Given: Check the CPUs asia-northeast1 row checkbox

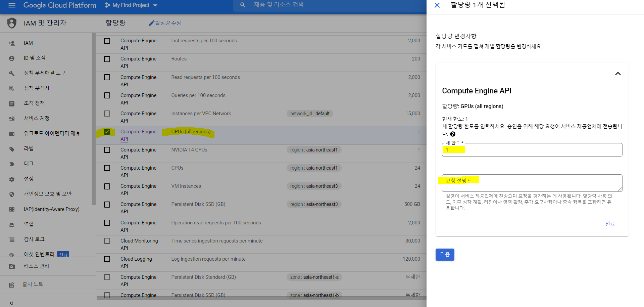Looking at the screenshot, I should [107, 168].
